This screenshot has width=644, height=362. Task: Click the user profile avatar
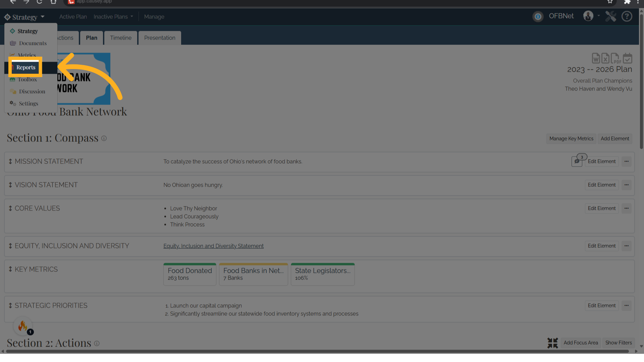coord(588,16)
